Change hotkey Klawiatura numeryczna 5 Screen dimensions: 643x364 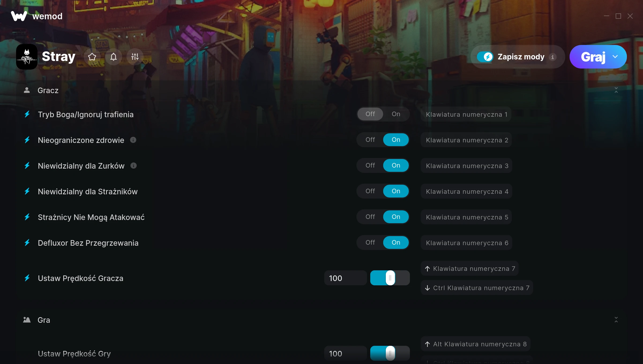pyautogui.click(x=466, y=217)
